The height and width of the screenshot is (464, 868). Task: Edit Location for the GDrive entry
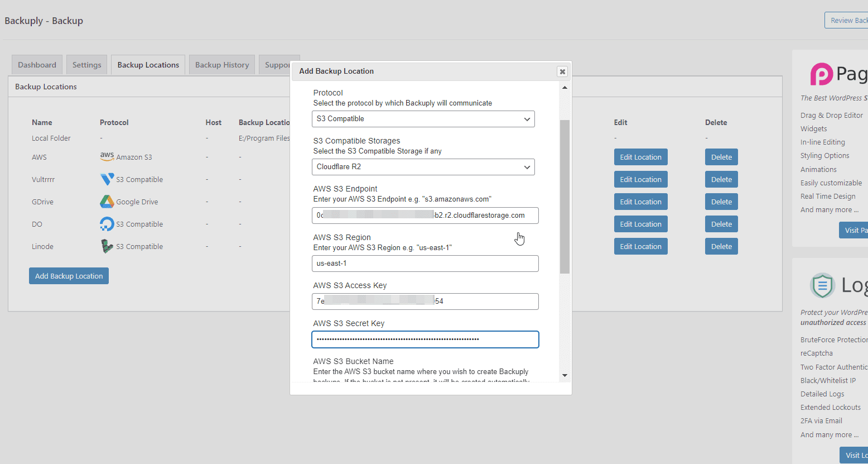click(640, 201)
